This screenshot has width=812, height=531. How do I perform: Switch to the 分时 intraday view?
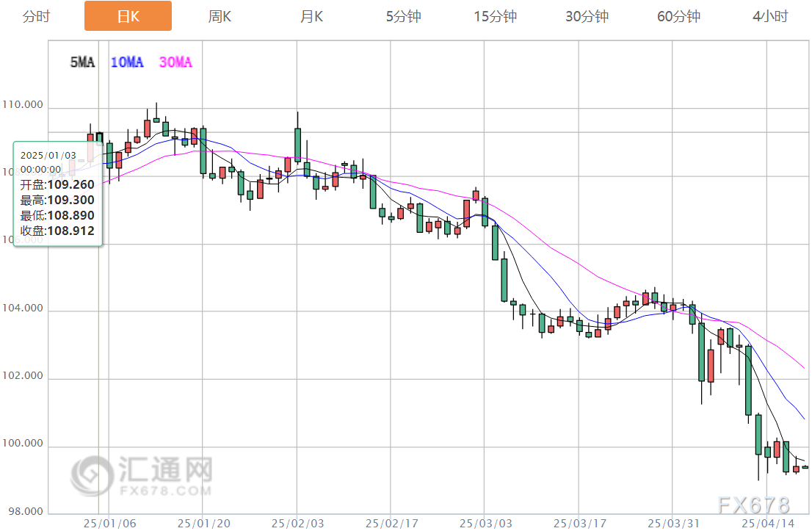coord(35,15)
